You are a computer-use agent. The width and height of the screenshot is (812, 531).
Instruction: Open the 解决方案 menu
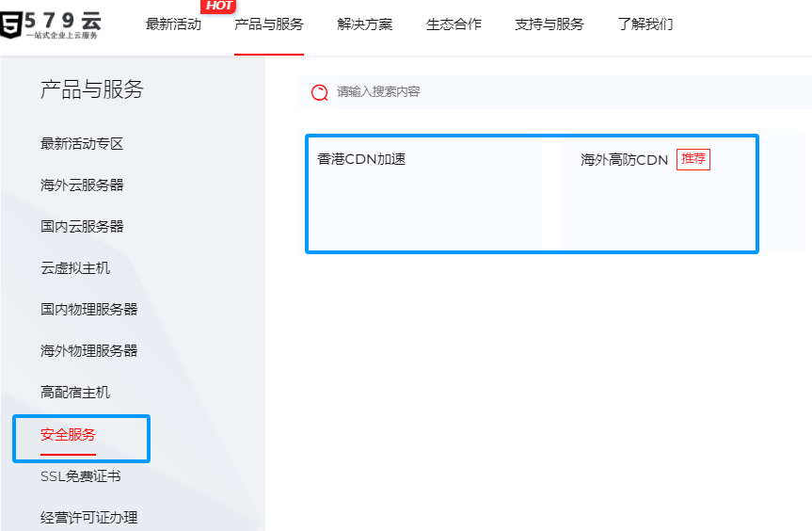pyautogui.click(x=365, y=24)
